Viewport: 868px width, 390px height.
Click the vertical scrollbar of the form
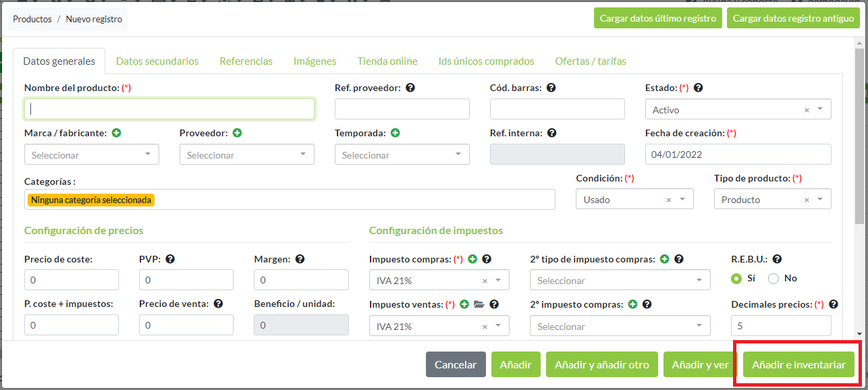click(859, 135)
